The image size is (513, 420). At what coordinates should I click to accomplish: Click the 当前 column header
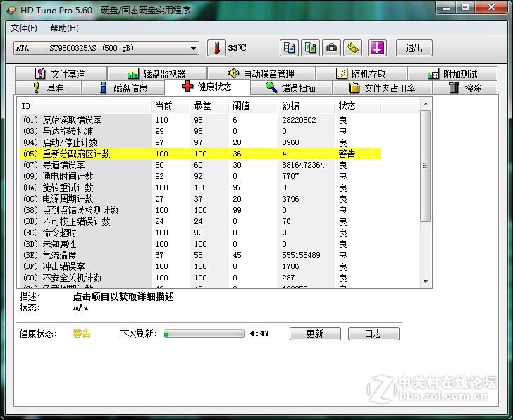(x=171, y=106)
